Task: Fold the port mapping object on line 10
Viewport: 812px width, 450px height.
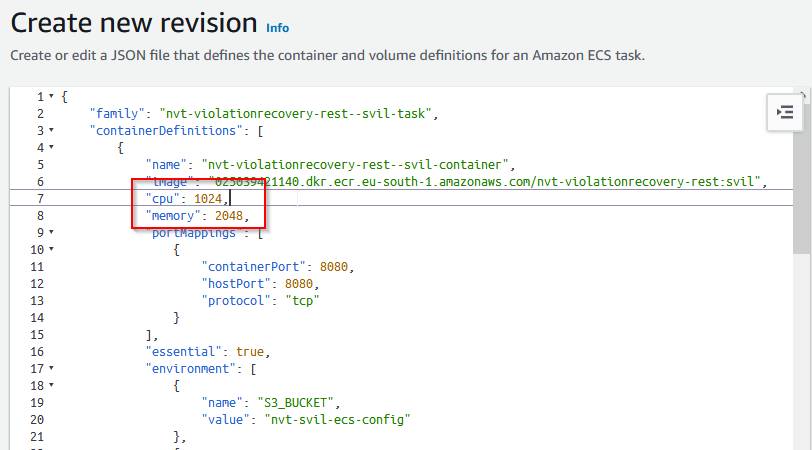Action: 51,250
